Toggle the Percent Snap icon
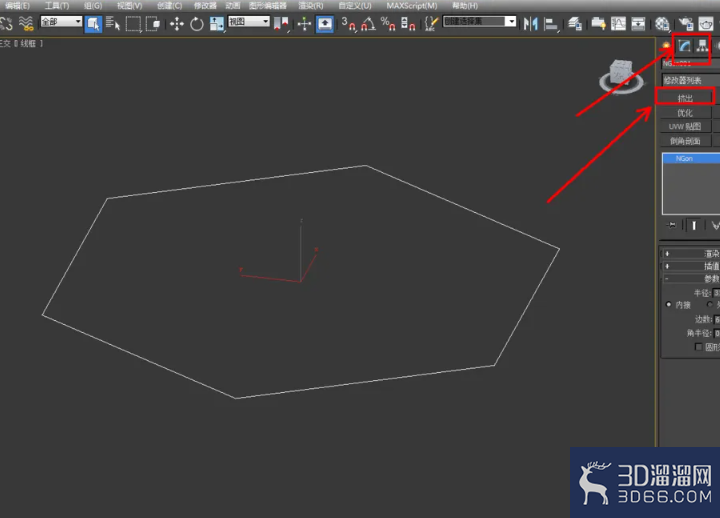Image resolution: width=720 pixels, height=518 pixels. coord(388,24)
